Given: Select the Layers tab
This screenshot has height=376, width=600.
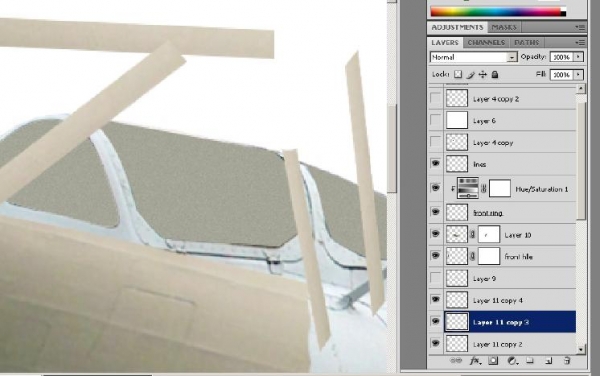Looking at the screenshot, I should (x=445, y=42).
